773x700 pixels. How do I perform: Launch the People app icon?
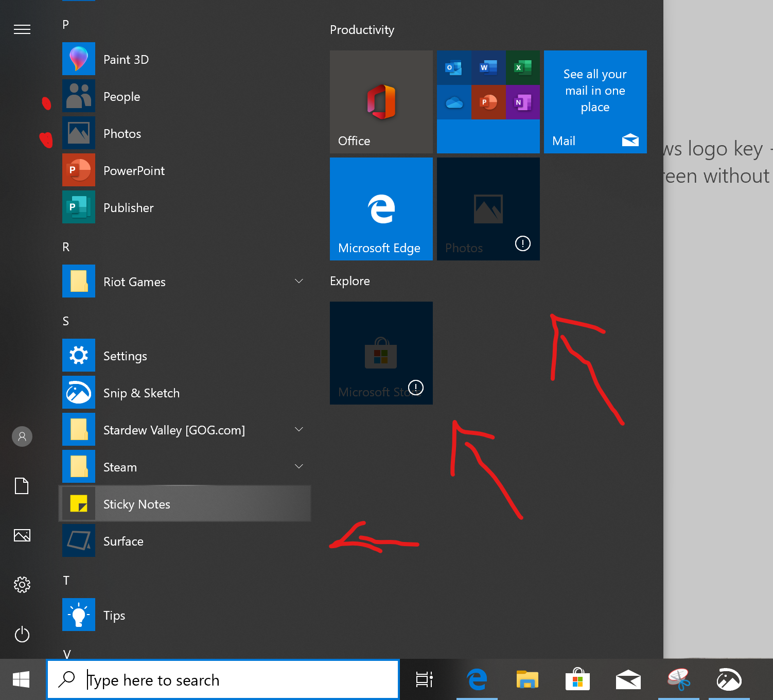click(x=79, y=96)
